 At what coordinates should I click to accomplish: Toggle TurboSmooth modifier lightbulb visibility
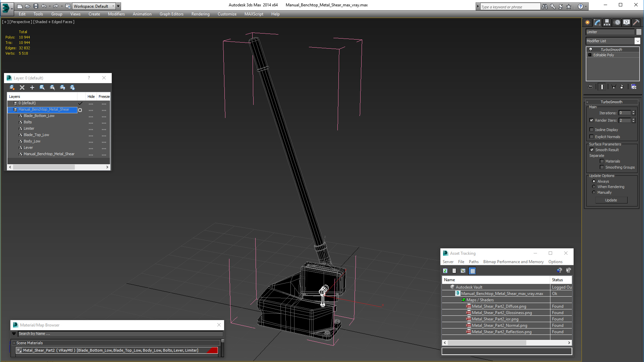click(591, 50)
